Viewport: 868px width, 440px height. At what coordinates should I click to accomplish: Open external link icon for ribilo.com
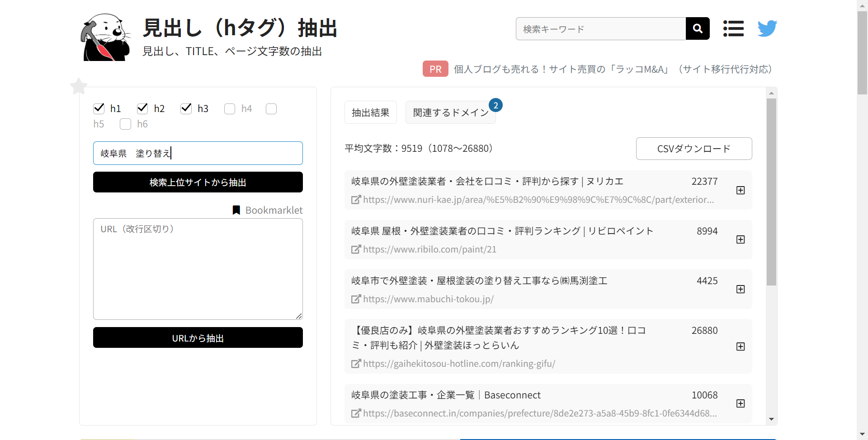[356, 249]
